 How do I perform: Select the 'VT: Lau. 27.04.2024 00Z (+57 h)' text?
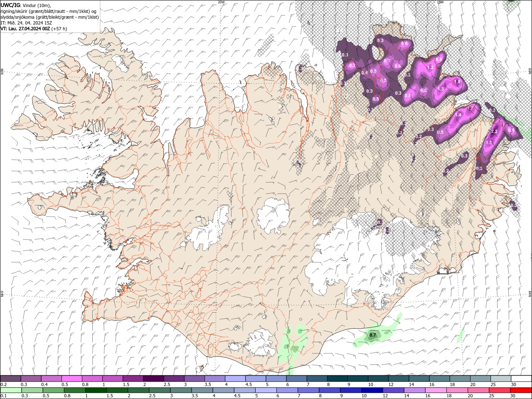coord(34,29)
